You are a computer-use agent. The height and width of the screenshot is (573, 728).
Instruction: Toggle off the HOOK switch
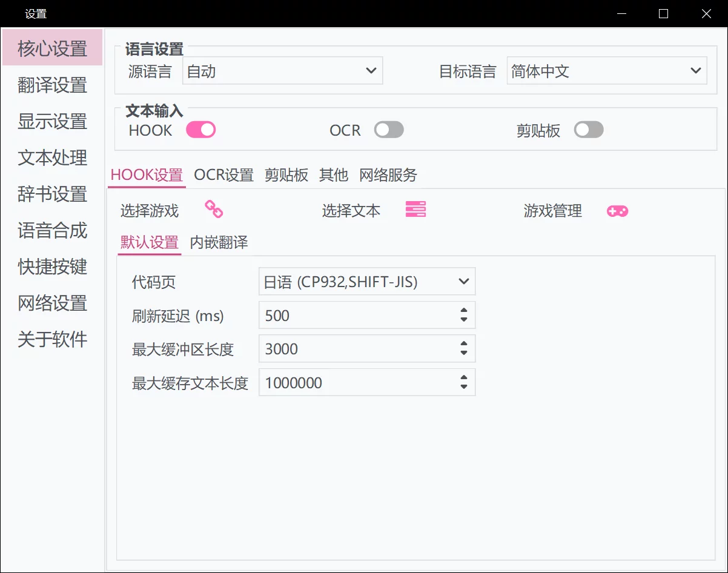[x=200, y=130]
